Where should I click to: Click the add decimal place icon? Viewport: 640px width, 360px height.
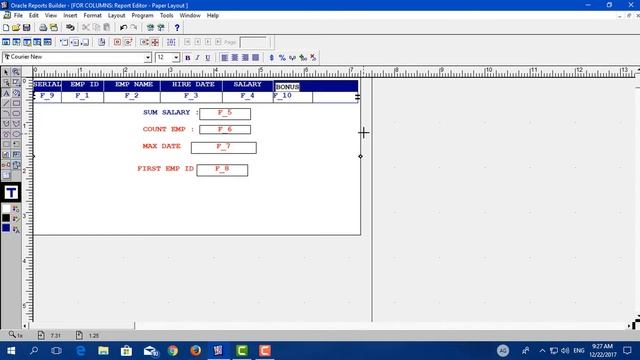click(x=302, y=58)
